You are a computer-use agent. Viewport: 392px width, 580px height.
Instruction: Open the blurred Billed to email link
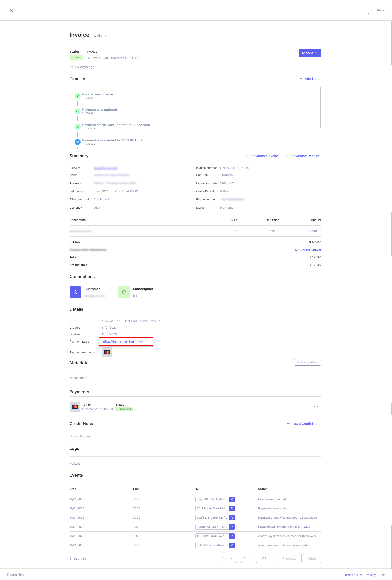[105, 168]
